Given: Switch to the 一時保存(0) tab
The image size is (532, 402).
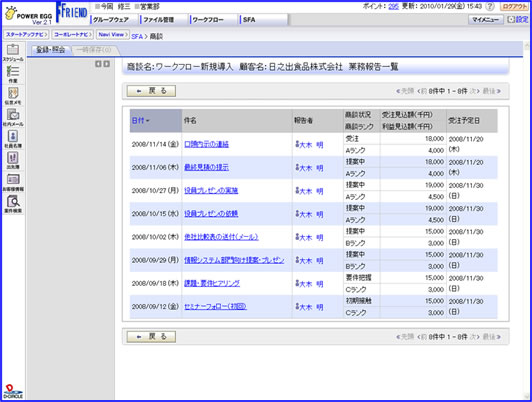Looking at the screenshot, I should [94, 50].
